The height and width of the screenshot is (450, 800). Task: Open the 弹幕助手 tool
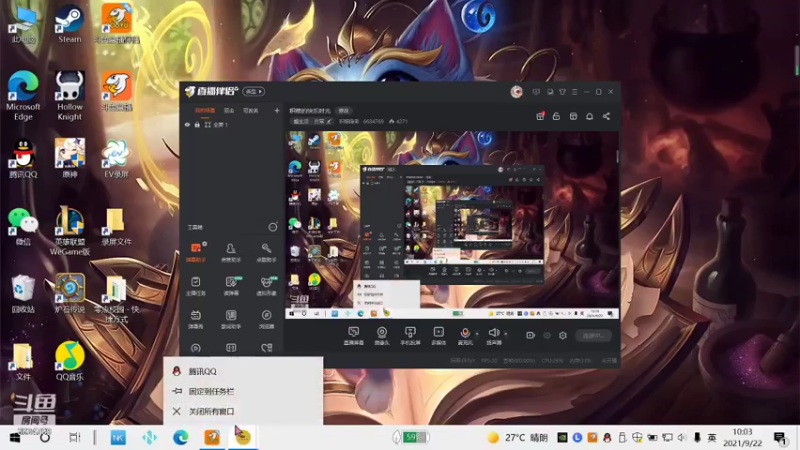click(x=196, y=253)
